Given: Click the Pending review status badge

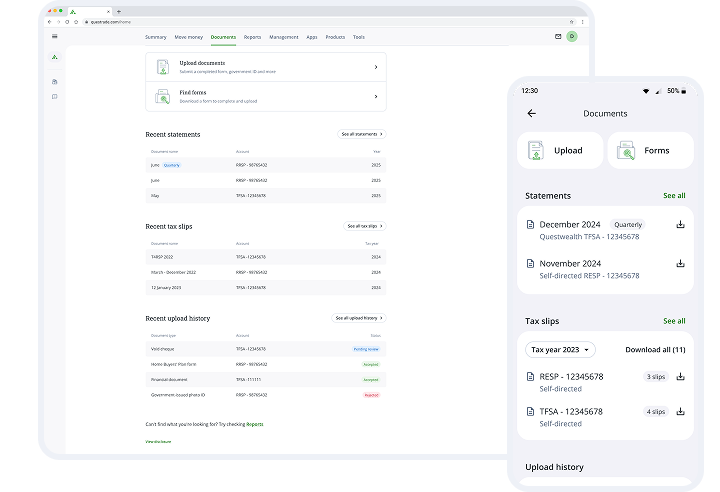Looking at the screenshot, I should [366, 349].
